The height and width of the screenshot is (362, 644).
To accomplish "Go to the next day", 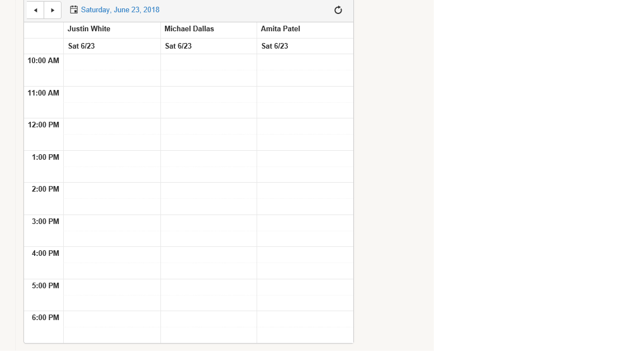I will coord(53,10).
